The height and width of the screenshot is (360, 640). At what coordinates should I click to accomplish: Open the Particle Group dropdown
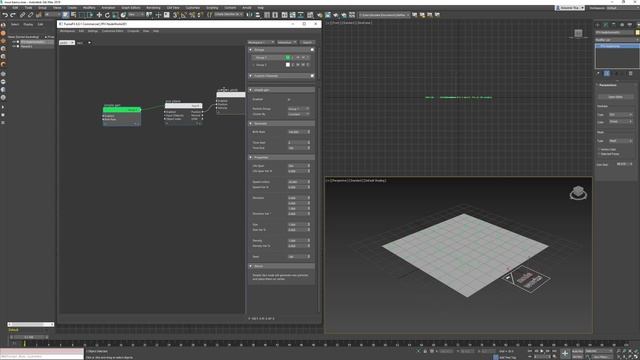299,109
